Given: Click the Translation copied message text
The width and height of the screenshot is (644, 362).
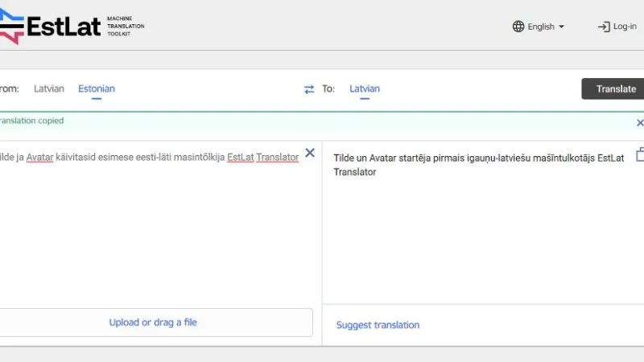Looking at the screenshot, I should click(x=31, y=121).
